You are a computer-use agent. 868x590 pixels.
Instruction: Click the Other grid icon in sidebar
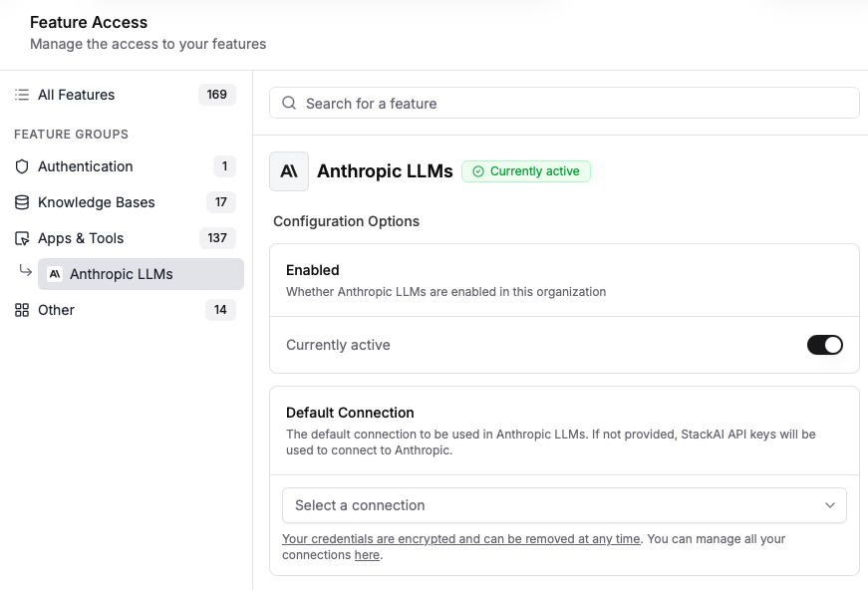22,310
